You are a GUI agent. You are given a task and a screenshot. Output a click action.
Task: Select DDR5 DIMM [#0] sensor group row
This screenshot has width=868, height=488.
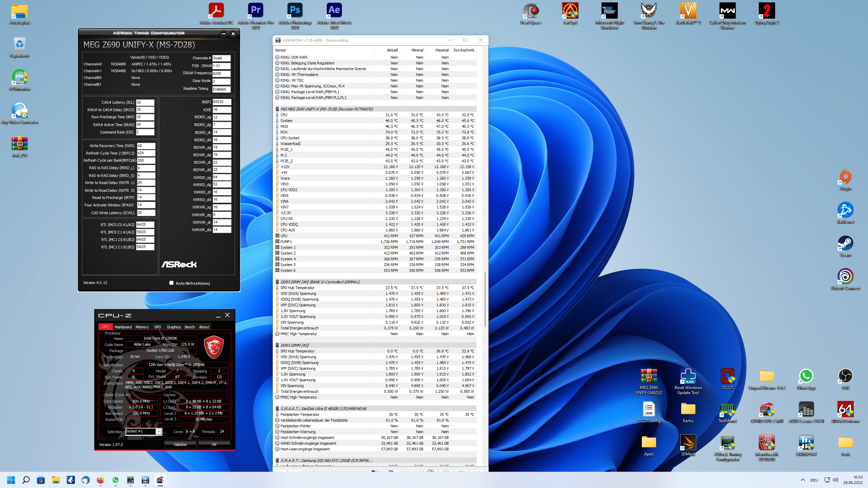click(x=375, y=282)
